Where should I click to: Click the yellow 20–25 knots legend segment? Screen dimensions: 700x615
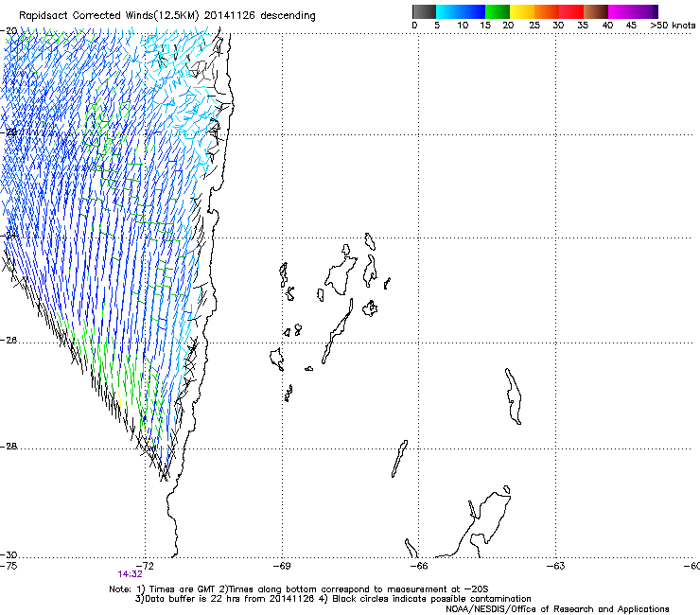pyautogui.click(x=522, y=11)
